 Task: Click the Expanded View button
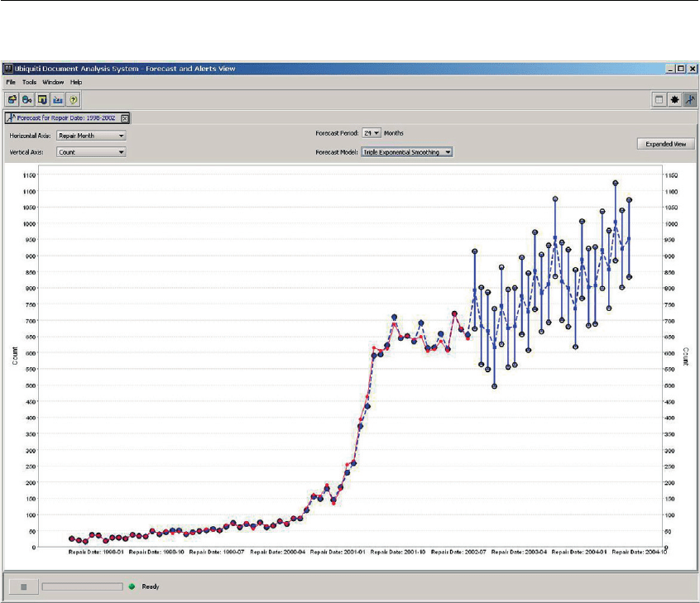(x=665, y=143)
